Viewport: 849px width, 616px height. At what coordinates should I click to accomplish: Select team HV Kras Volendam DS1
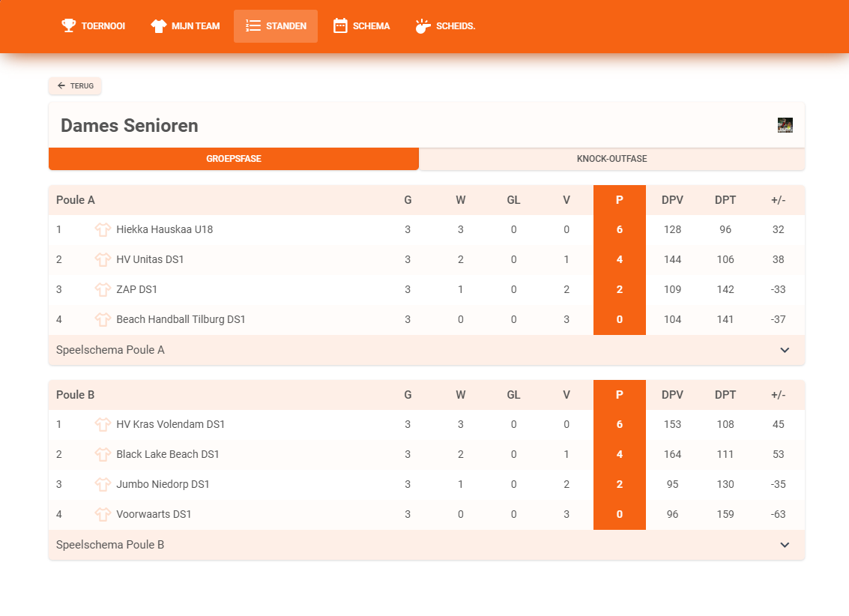[x=171, y=424]
